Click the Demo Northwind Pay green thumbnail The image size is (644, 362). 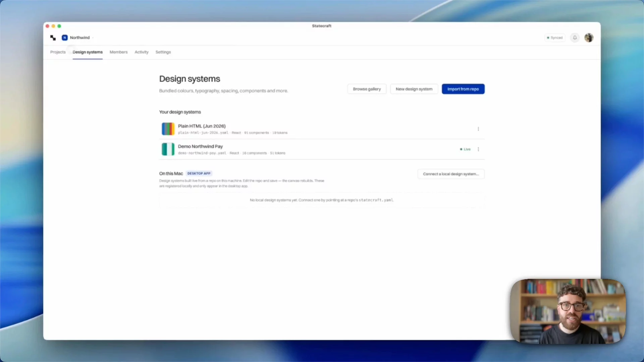tap(168, 149)
